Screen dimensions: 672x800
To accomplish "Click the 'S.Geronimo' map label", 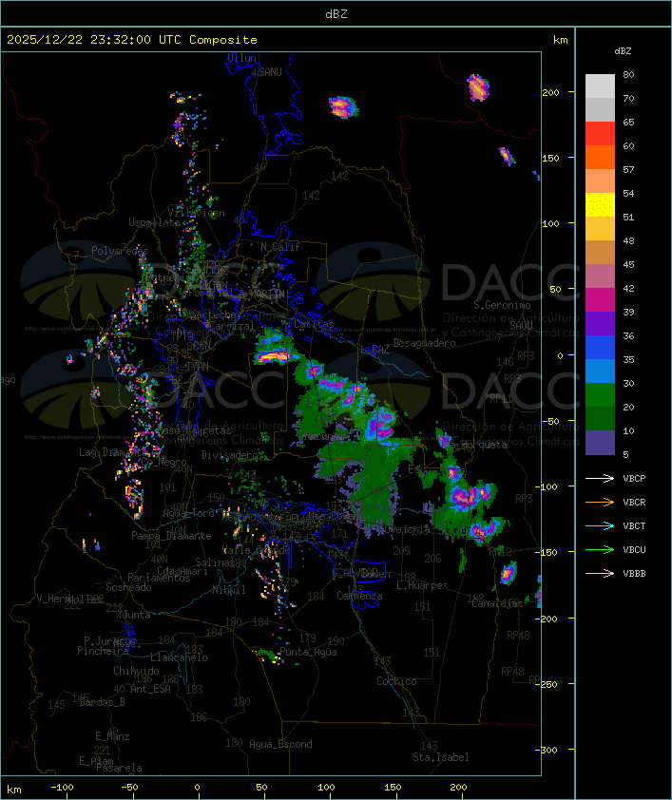I will pos(502,305).
